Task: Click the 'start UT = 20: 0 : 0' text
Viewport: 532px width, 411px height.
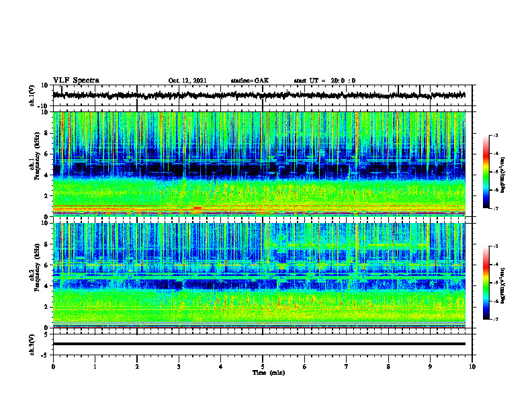Action: [x=324, y=81]
